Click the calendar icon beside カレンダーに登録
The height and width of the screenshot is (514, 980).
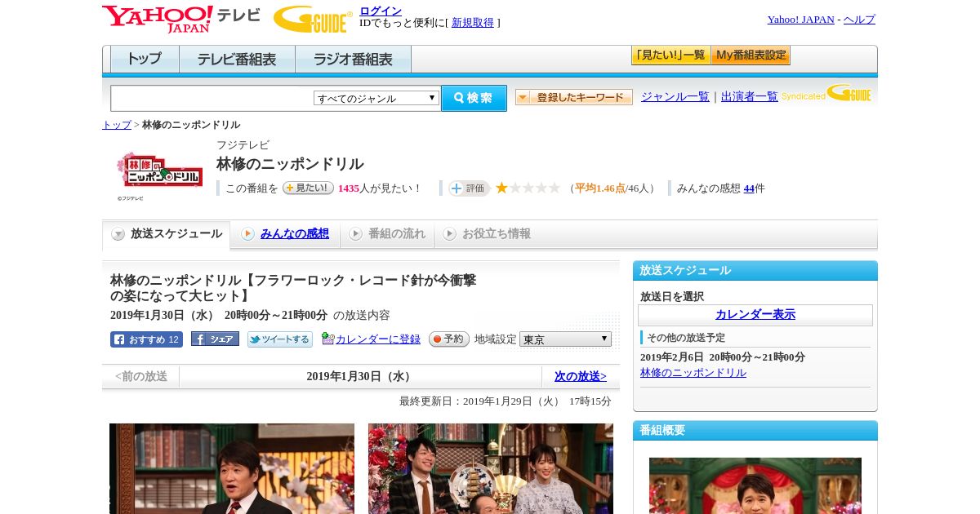tap(327, 339)
